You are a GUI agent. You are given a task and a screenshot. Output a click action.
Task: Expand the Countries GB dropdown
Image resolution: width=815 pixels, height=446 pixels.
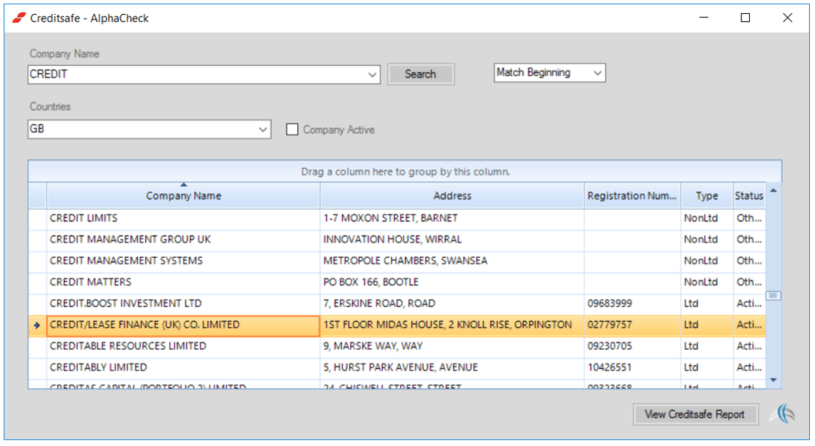263,129
